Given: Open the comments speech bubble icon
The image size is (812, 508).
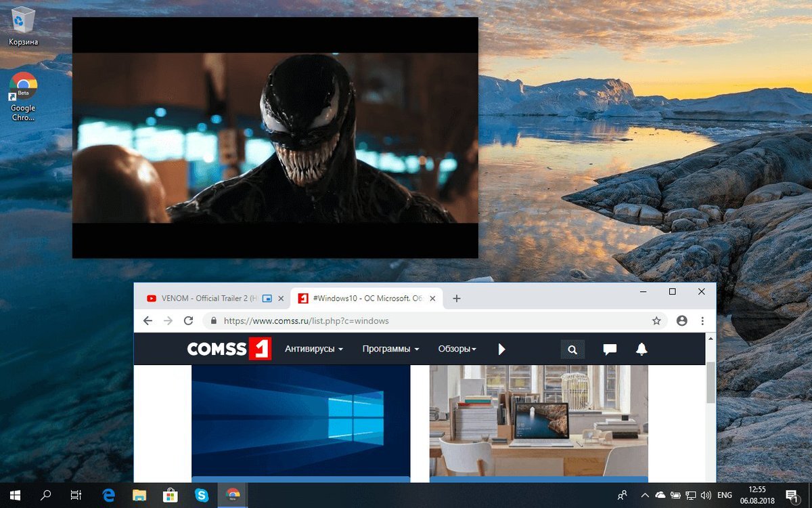Looking at the screenshot, I should coord(610,350).
